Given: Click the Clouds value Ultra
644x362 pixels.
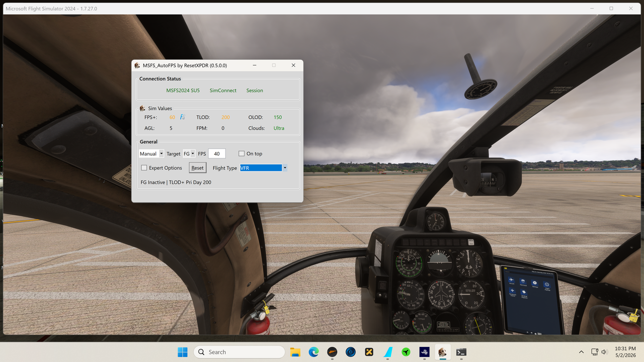Looking at the screenshot, I should (x=279, y=128).
